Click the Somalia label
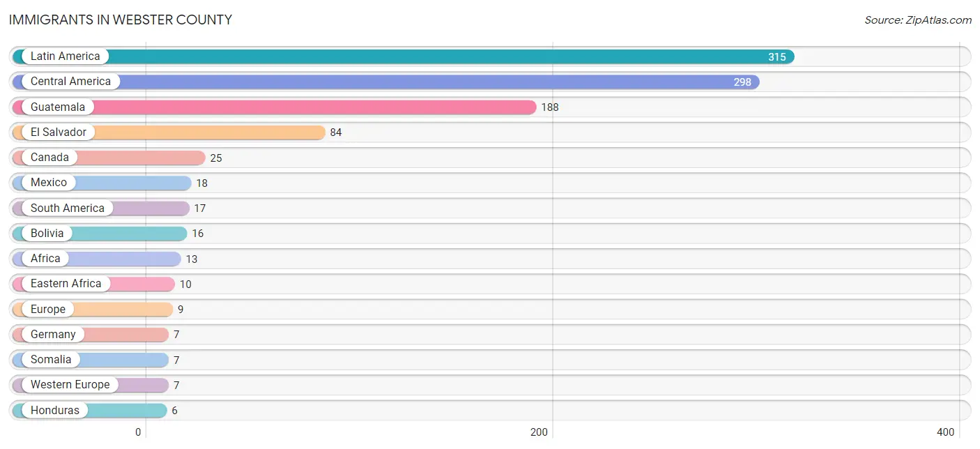 [x=51, y=360]
